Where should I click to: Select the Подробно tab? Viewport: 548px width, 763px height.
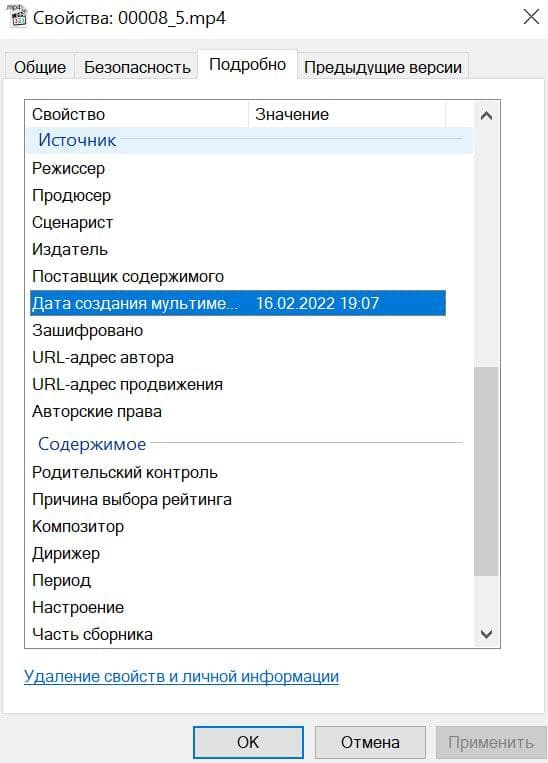click(247, 64)
